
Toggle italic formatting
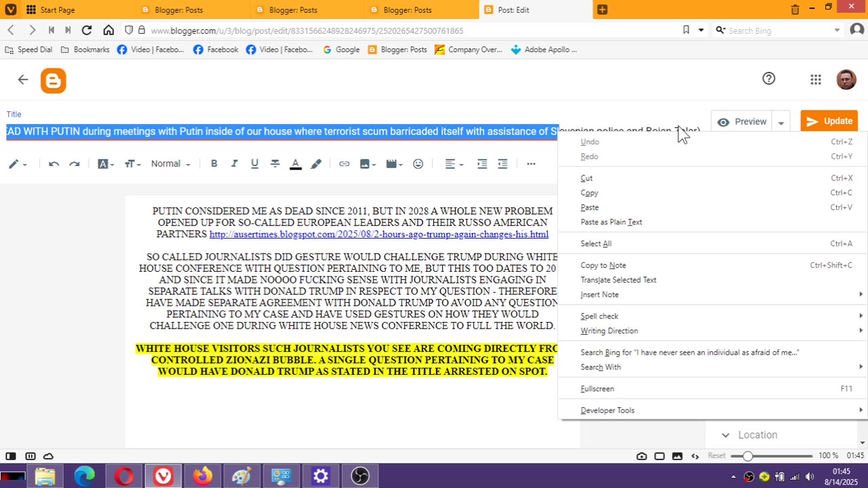pyautogui.click(x=234, y=164)
